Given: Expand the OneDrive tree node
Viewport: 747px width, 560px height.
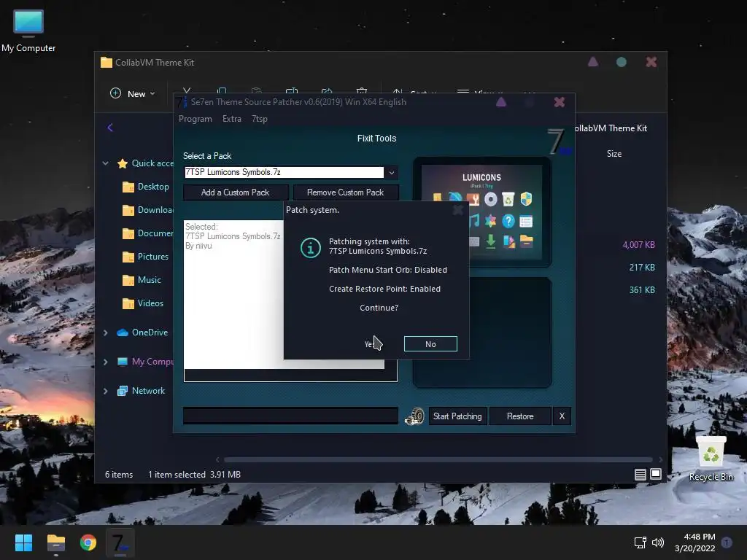Looking at the screenshot, I should pos(105,332).
